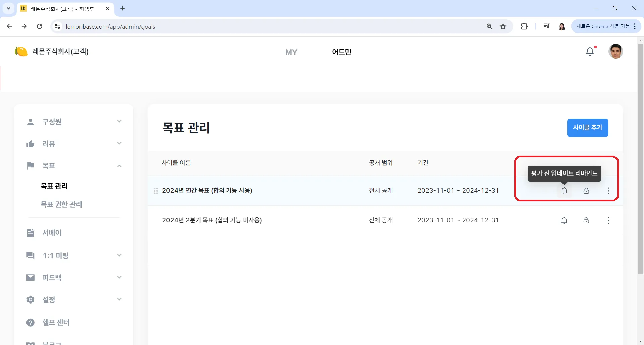Viewport: 644px width, 345px height.
Task: Expand the 설정 menu chevron
Action: pyautogui.click(x=119, y=299)
